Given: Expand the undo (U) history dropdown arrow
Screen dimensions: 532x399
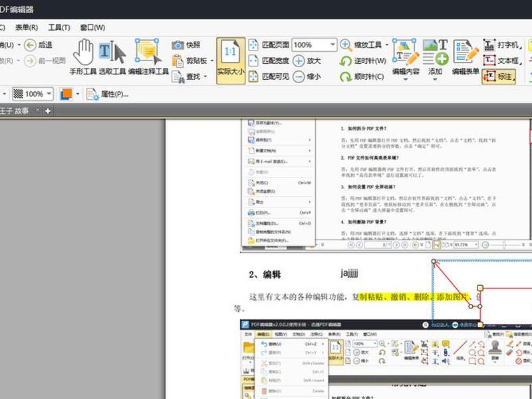Looking at the screenshot, I should point(19,45).
